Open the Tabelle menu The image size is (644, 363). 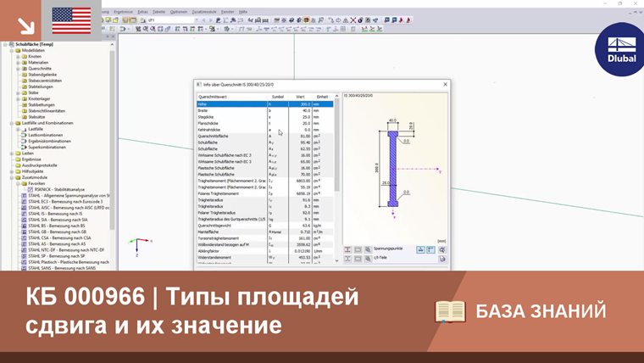point(158,12)
